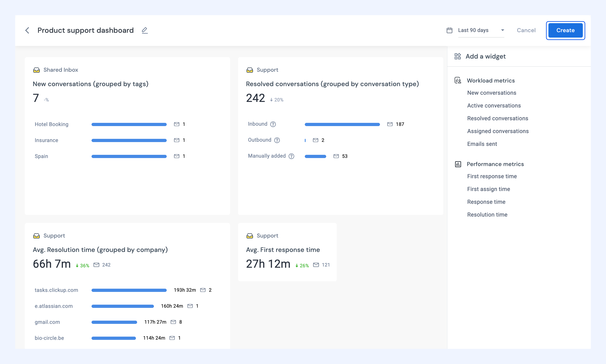The image size is (606, 364).
Task: Open help icon next to Manually added
Action: [291, 156]
